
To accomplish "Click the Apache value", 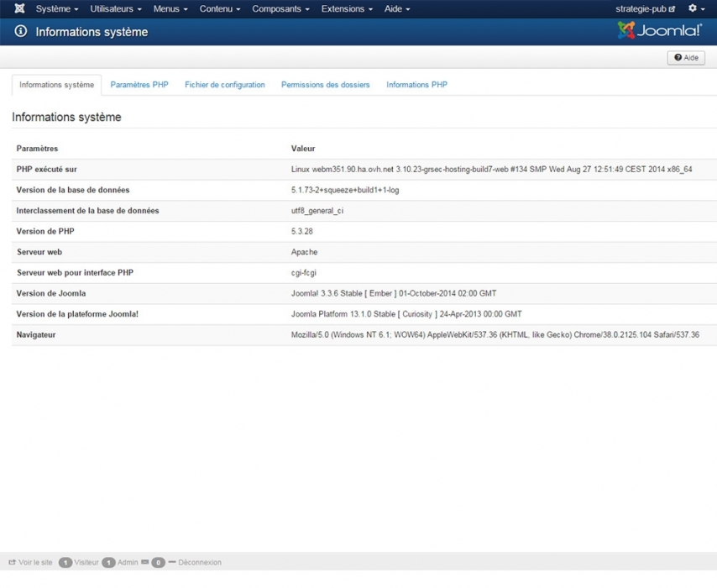I will click(305, 252).
